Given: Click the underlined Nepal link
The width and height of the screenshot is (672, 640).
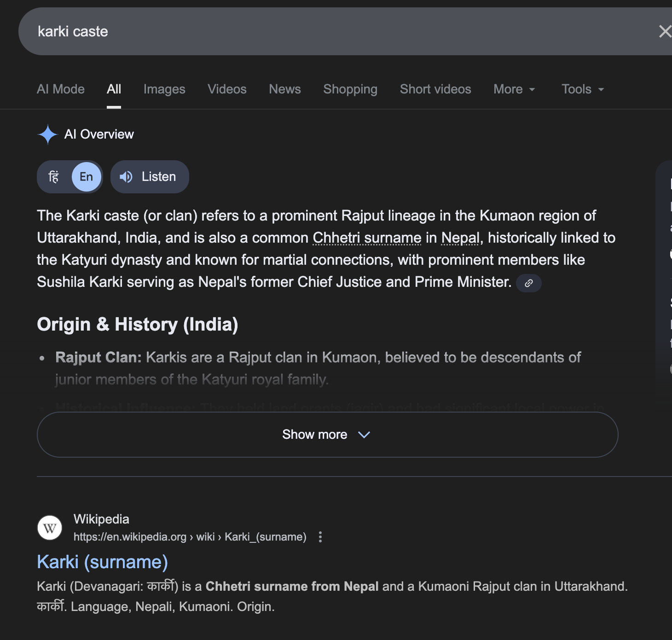Looking at the screenshot, I should [x=460, y=238].
